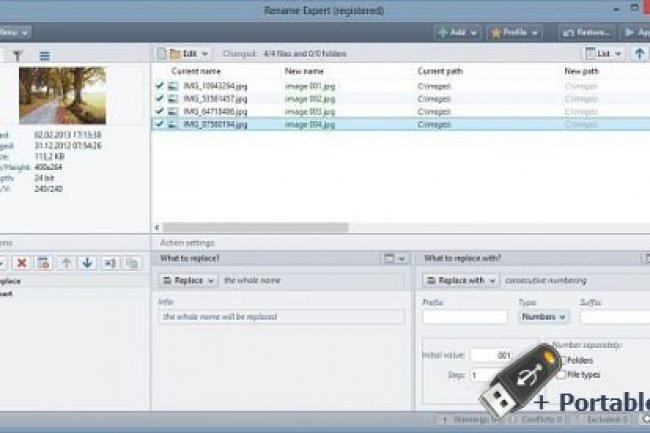The height and width of the screenshot is (433, 650).
Task: Click the left arrow of the file list scrollbar
Action: (x=157, y=227)
